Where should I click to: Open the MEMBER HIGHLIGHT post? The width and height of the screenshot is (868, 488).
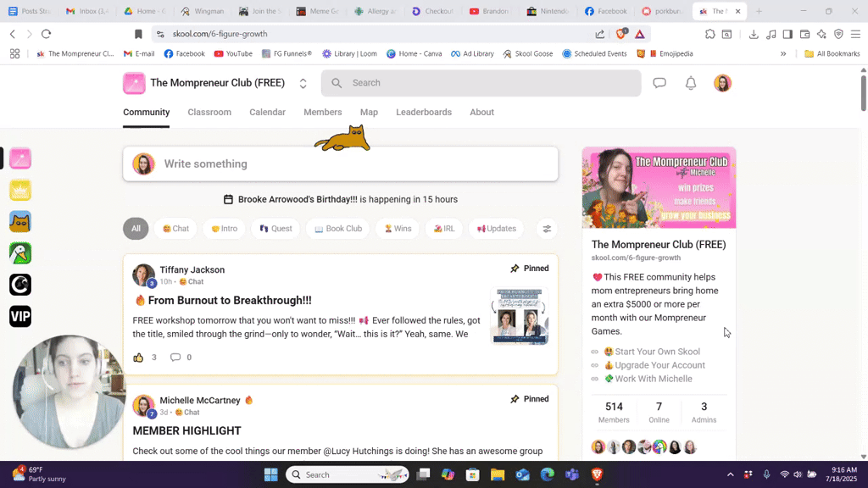(x=187, y=431)
